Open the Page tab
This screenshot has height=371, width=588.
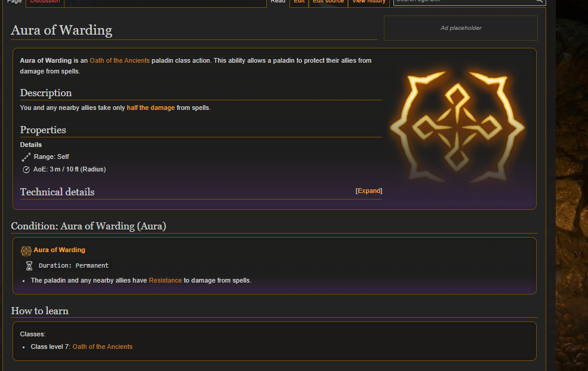pyautogui.click(x=14, y=2)
